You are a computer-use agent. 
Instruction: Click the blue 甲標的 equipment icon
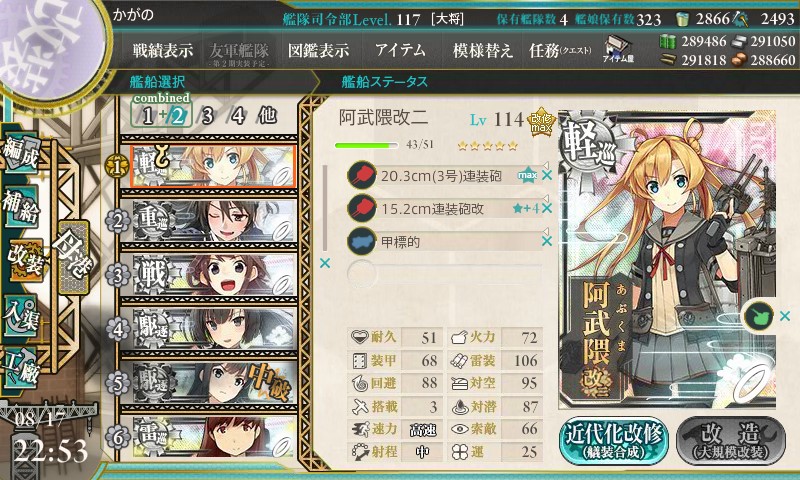(x=361, y=241)
